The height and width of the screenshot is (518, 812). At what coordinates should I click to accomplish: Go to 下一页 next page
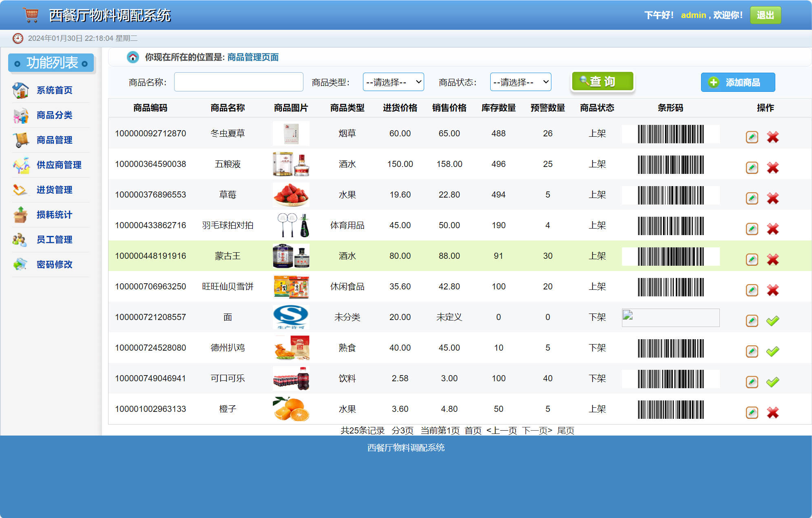538,430
